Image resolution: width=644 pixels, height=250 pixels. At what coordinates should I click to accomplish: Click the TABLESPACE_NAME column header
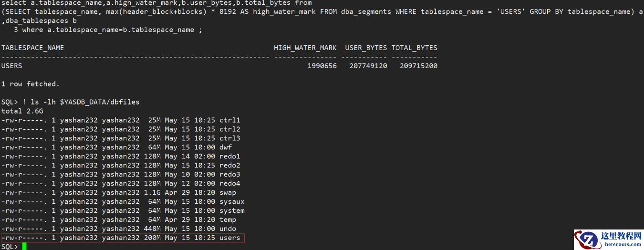tap(32, 48)
